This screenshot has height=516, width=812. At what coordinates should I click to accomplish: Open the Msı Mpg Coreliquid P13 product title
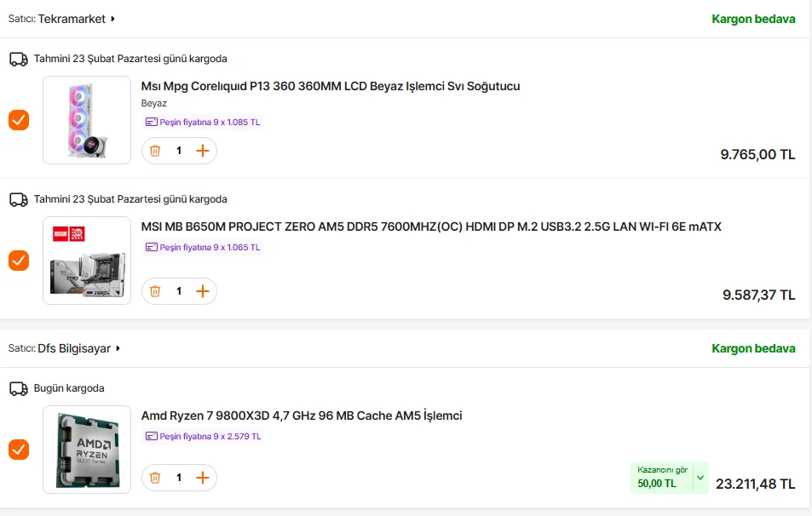click(330, 86)
